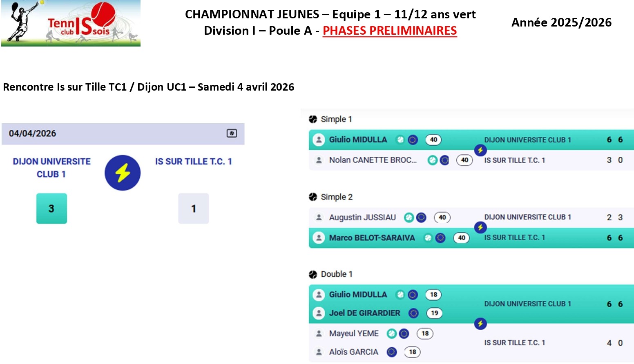This screenshot has width=634, height=364.
Task: Open the PHASES PRELIMINAIRES link
Action: (x=389, y=31)
